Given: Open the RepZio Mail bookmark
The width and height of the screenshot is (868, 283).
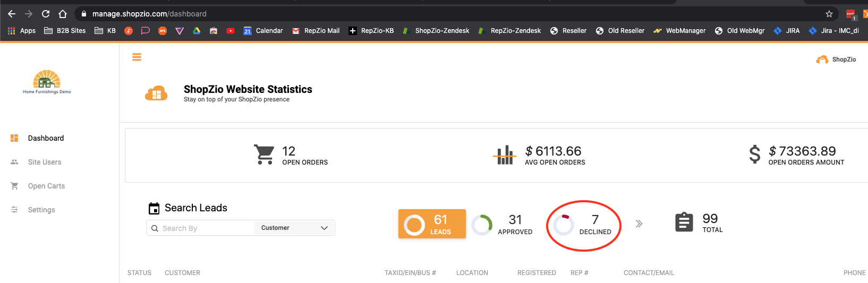Looking at the screenshot, I should [x=316, y=31].
